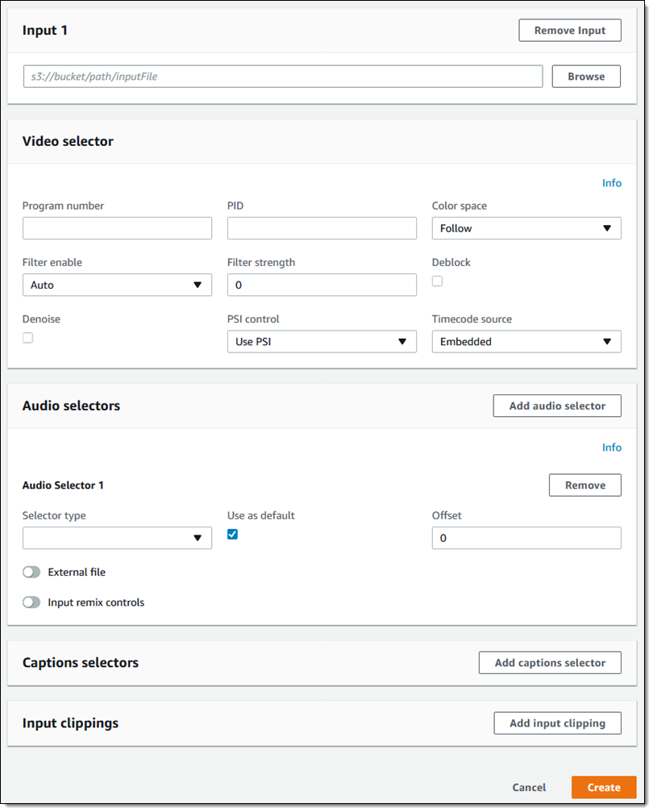Open Audio selectors Info link
Screen dimensions: 653x812
[611, 448]
